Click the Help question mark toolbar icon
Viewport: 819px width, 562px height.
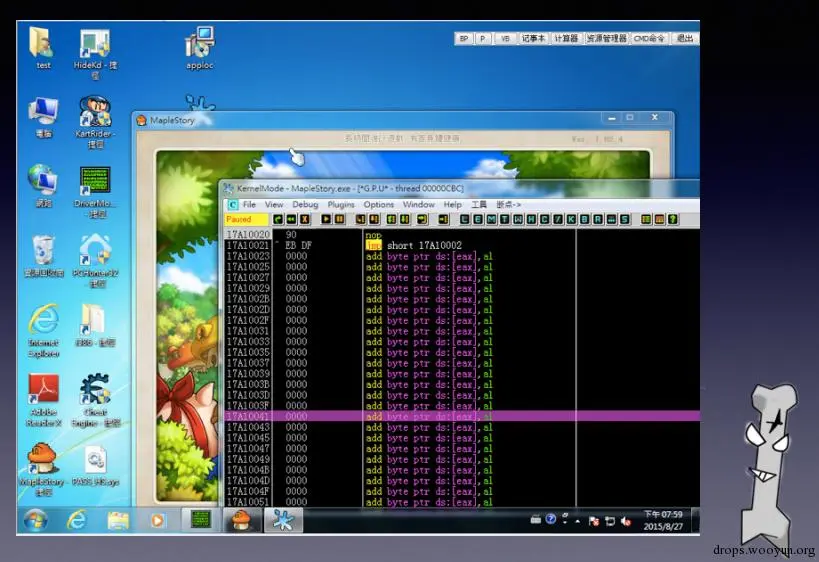click(x=673, y=219)
